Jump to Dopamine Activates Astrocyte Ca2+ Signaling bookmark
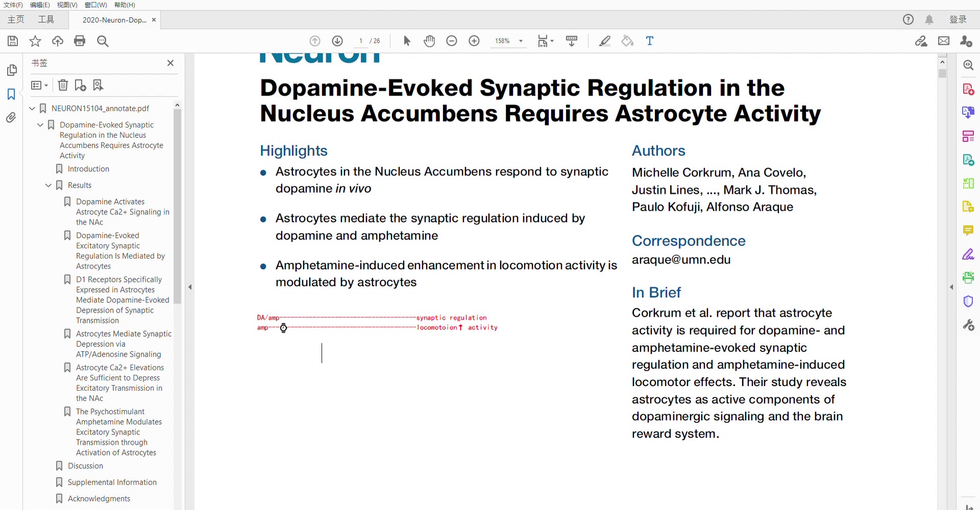The width and height of the screenshot is (980, 510). pos(122,212)
